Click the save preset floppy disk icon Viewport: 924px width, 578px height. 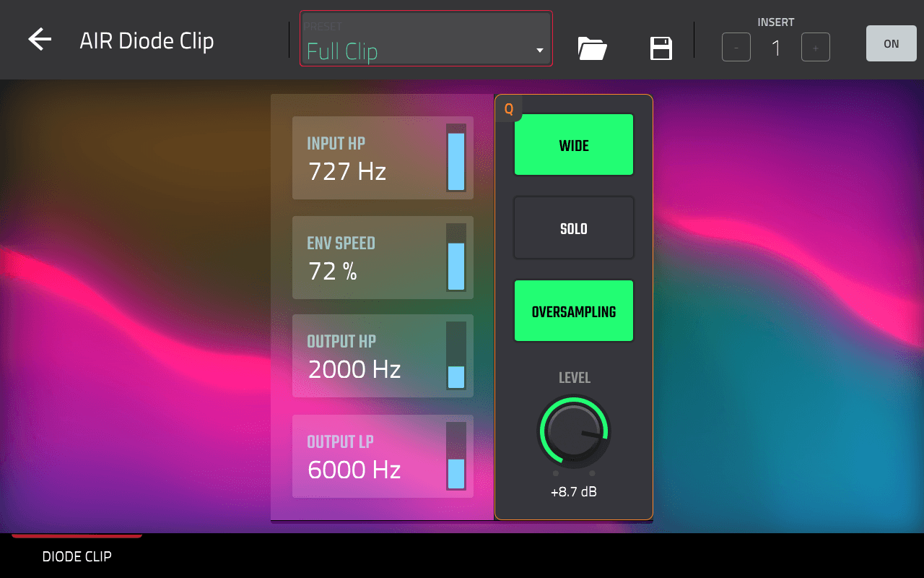coord(661,48)
